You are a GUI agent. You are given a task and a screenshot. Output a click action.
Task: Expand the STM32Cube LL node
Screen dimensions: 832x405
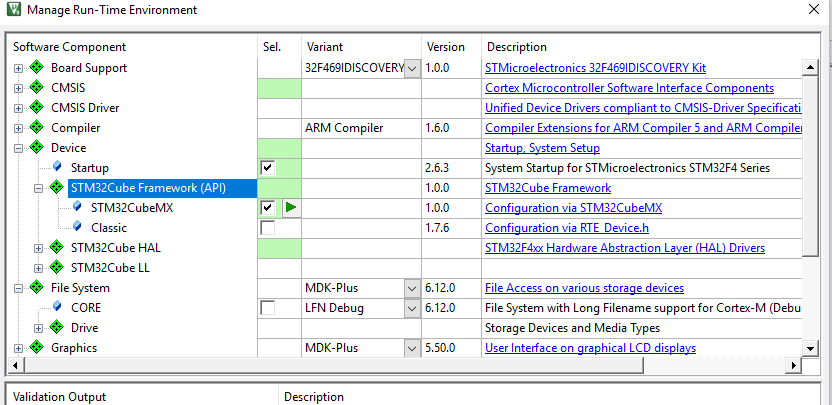point(39,269)
